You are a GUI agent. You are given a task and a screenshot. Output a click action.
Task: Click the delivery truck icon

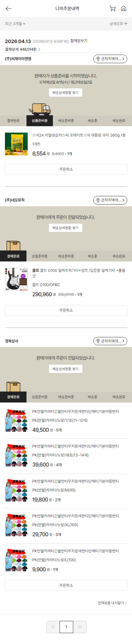[x=40, y=109]
